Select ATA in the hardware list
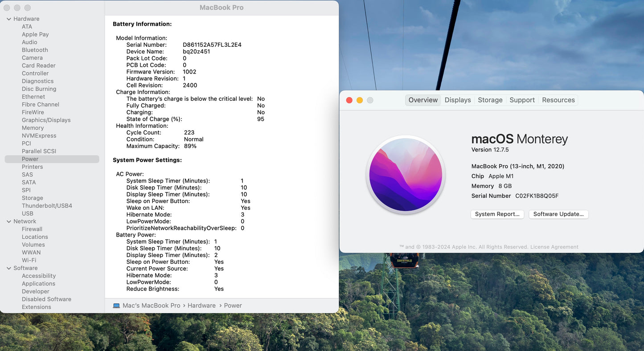The width and height of the screenshot is (644, 351). [27, 27]
